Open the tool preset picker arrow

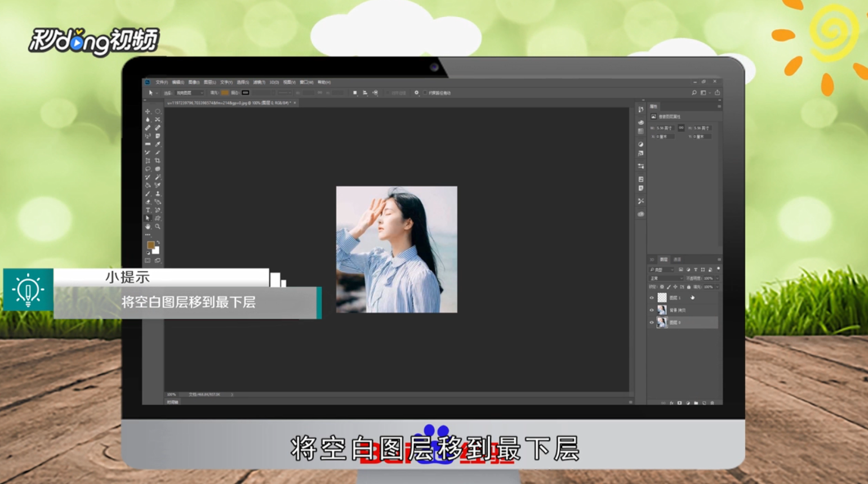(157, 93)
